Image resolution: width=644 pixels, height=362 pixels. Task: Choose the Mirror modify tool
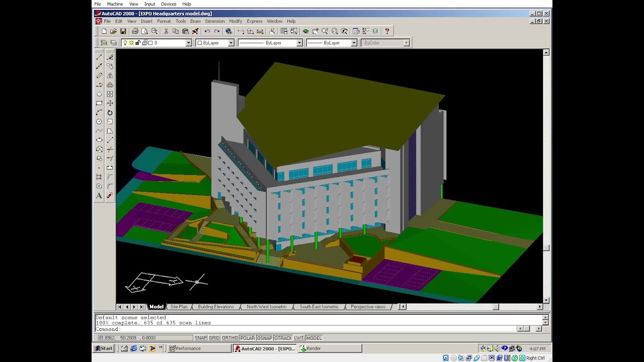tap(110, 75)
